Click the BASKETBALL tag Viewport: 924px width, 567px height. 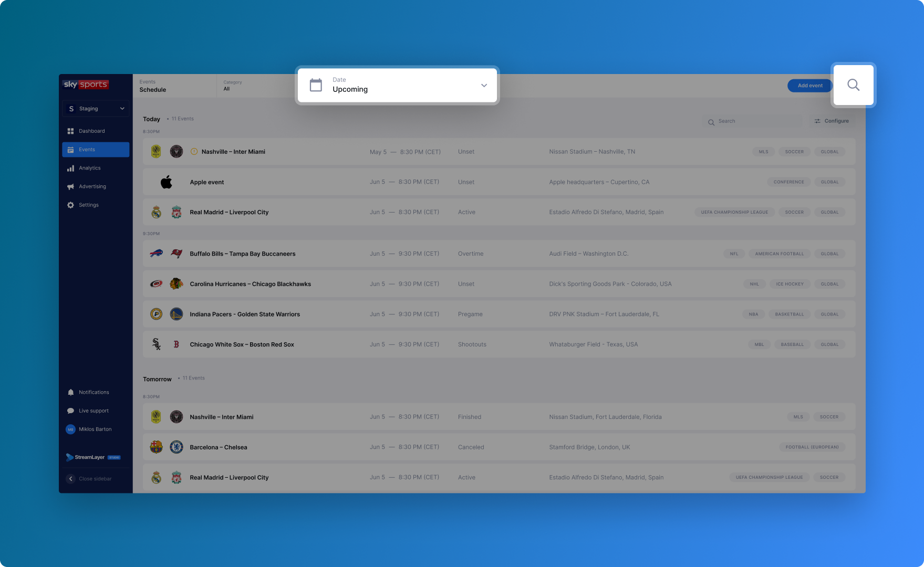pos(789,314)
